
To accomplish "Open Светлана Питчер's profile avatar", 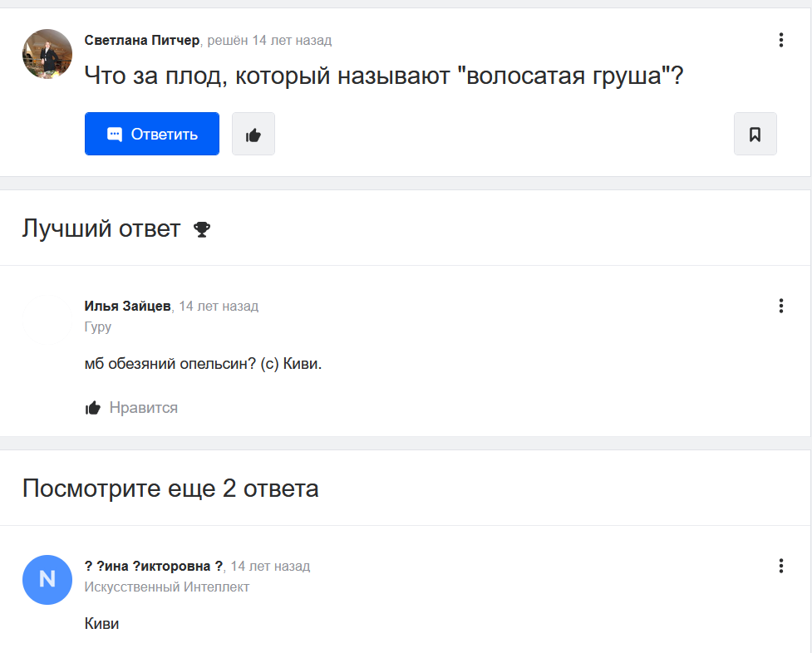I will coord(47,54).
